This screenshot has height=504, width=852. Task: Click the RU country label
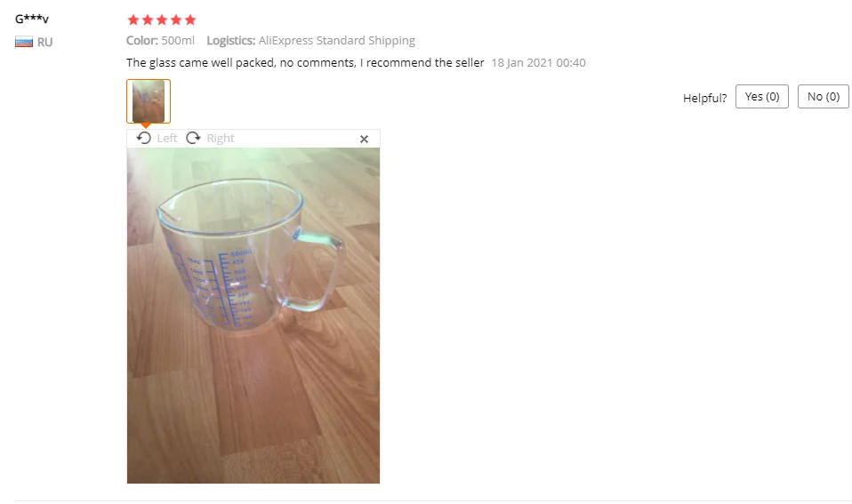click(x=45, y=43)
